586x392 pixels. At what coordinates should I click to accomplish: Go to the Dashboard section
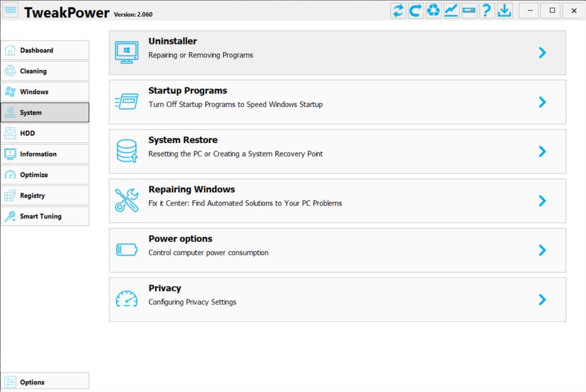45,50
